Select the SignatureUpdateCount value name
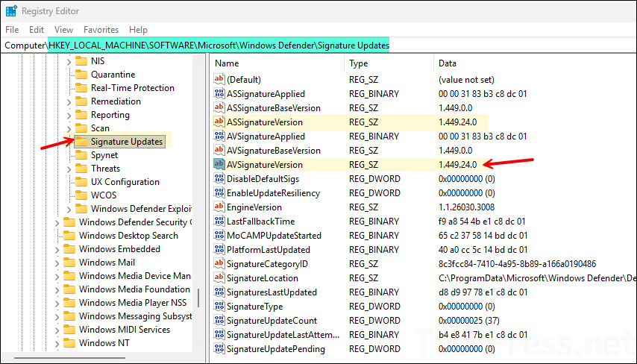 [272, 321]
